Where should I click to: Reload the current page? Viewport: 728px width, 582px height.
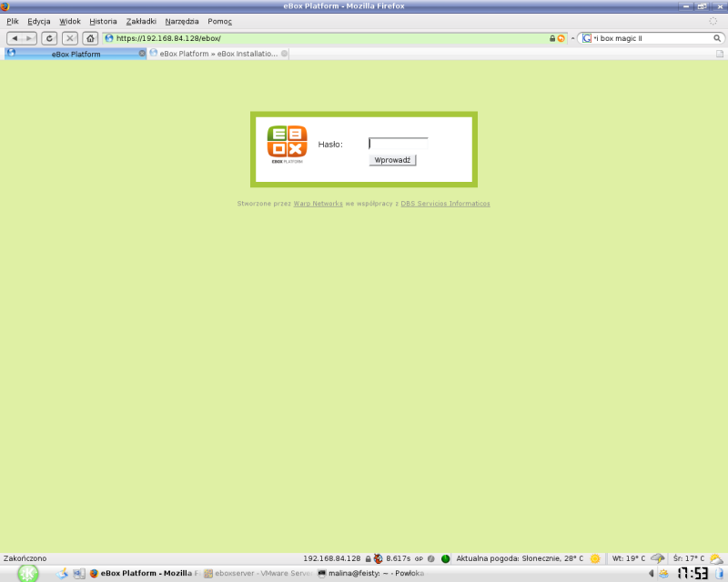coord(49,38)
